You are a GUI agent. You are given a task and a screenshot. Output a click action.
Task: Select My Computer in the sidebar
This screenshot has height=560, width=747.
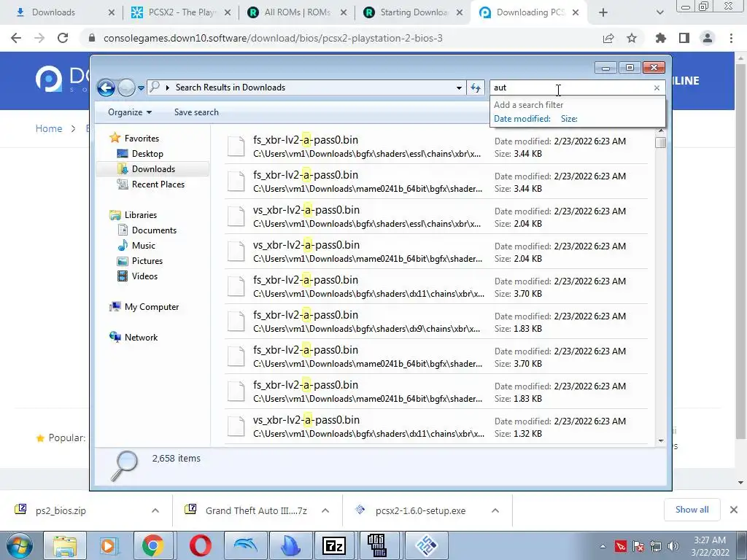click(x=152, y=307)
